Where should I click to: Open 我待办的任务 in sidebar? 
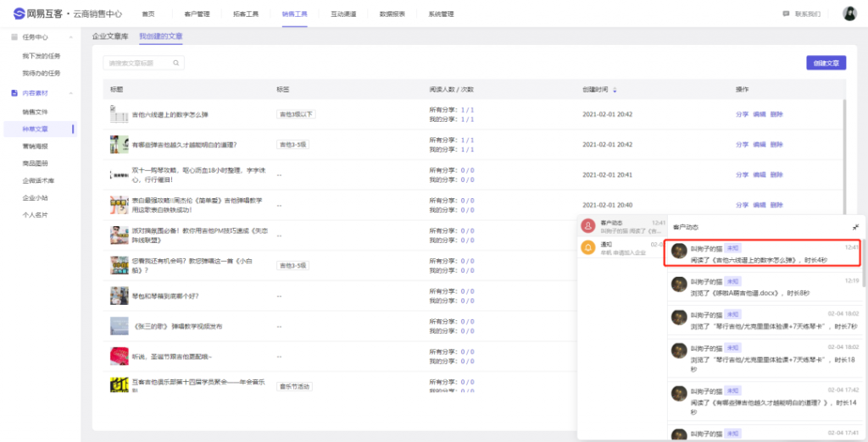click(41, 73)
